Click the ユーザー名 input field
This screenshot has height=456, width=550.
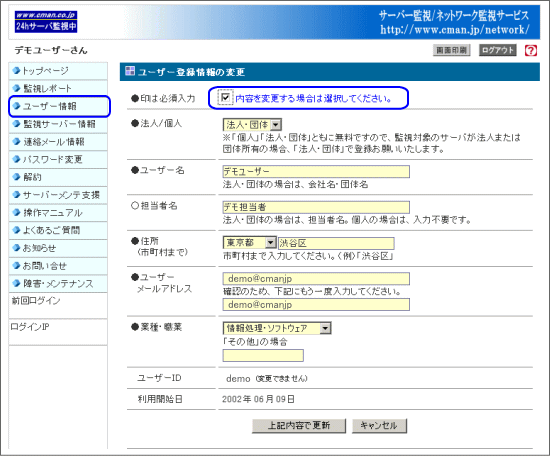coord(316,172)
